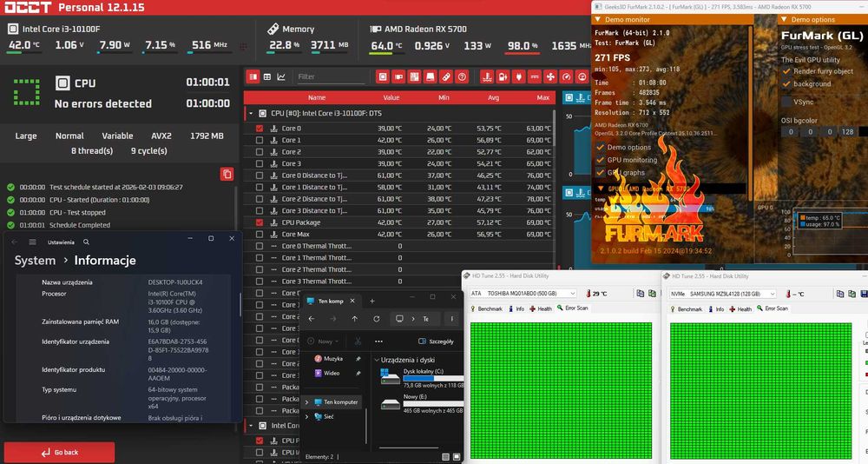Expand Sieć in the Explorer sidebar

[307, 416]
